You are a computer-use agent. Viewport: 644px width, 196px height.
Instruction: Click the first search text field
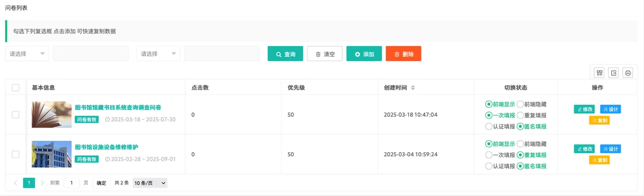91,54
